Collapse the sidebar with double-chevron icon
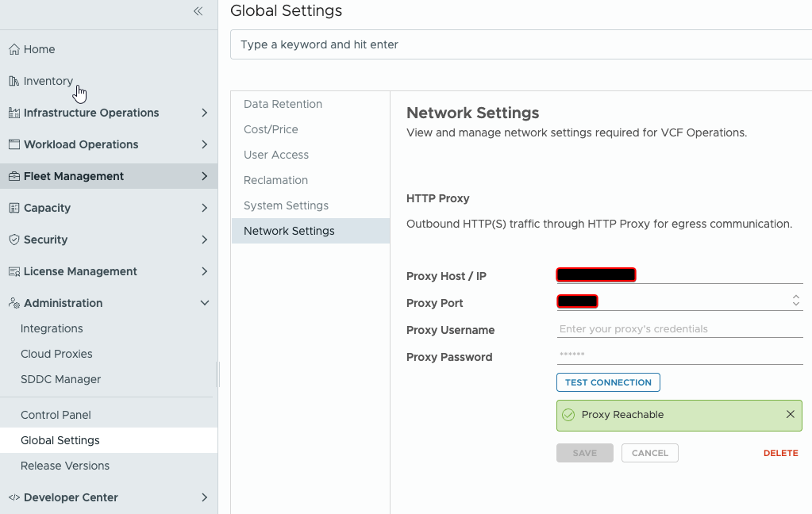Viewport: 812px width, 514px height. (198, 11)
